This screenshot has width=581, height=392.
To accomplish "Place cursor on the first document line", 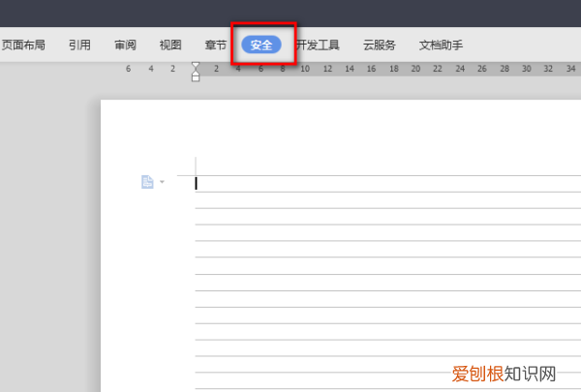I will [387, 184].
